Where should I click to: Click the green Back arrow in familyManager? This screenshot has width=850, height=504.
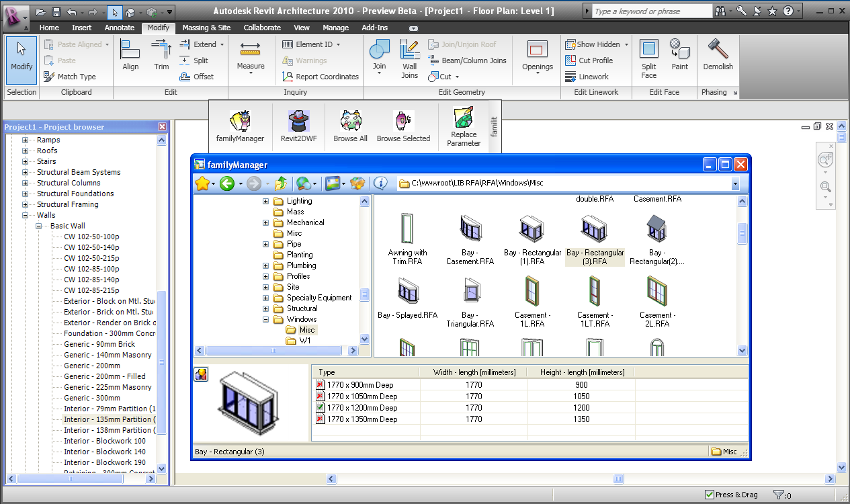tap(226, 183)
